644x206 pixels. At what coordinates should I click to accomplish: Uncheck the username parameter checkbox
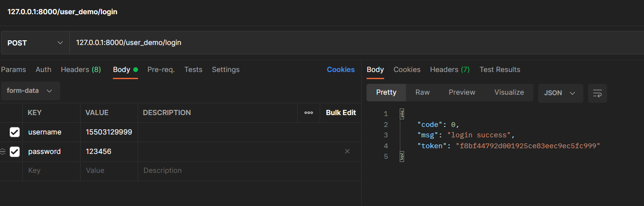(15, 132)
